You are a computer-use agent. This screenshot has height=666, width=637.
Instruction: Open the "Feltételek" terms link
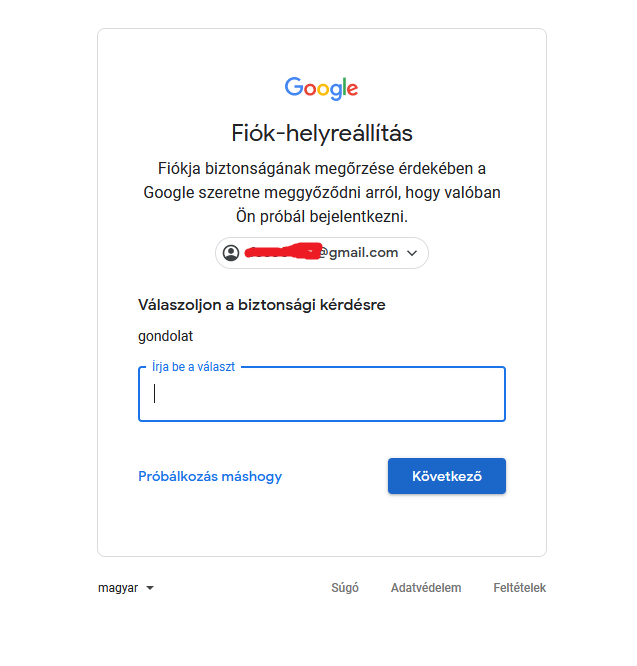[x=519, y=588]
